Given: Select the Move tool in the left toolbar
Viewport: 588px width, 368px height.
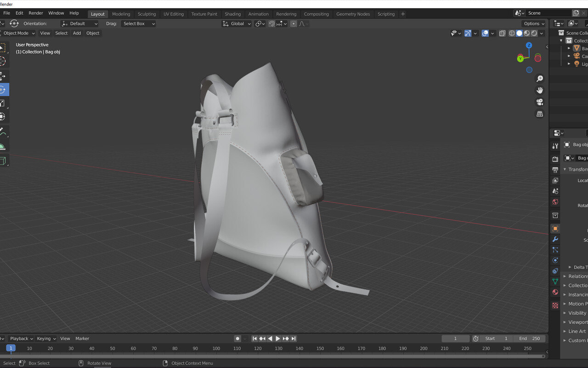Looking at the screenshot, I should [3, 75].
